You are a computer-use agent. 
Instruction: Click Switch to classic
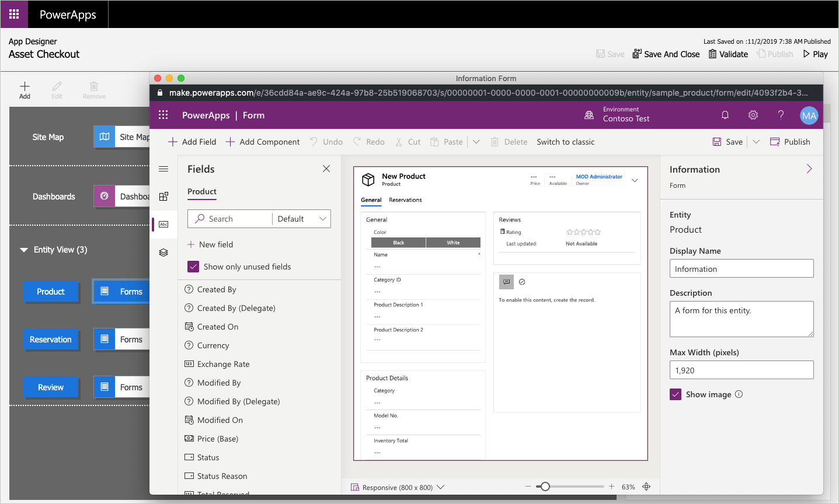point(566,142)
